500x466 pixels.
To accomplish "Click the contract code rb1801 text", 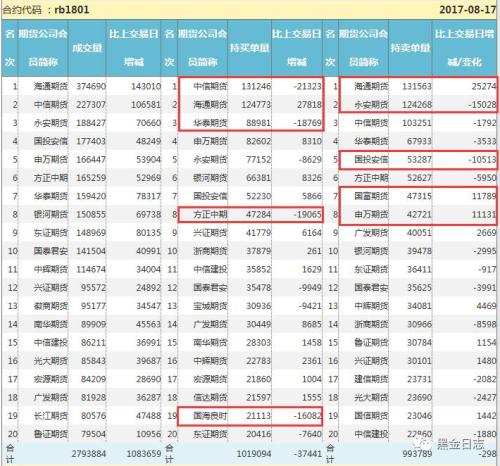I will click(72, 9).
